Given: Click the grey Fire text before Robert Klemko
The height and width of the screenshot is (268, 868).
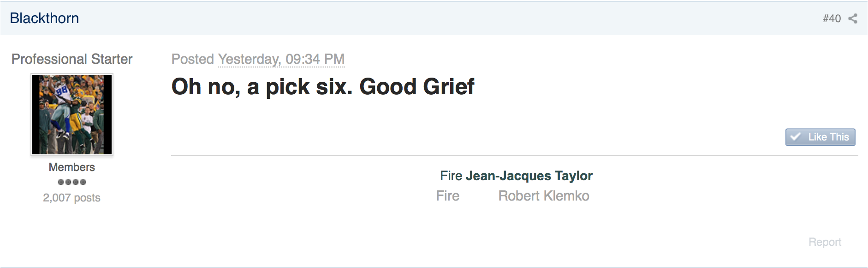Looking at the screenshot, I should (x=448, y=196).
